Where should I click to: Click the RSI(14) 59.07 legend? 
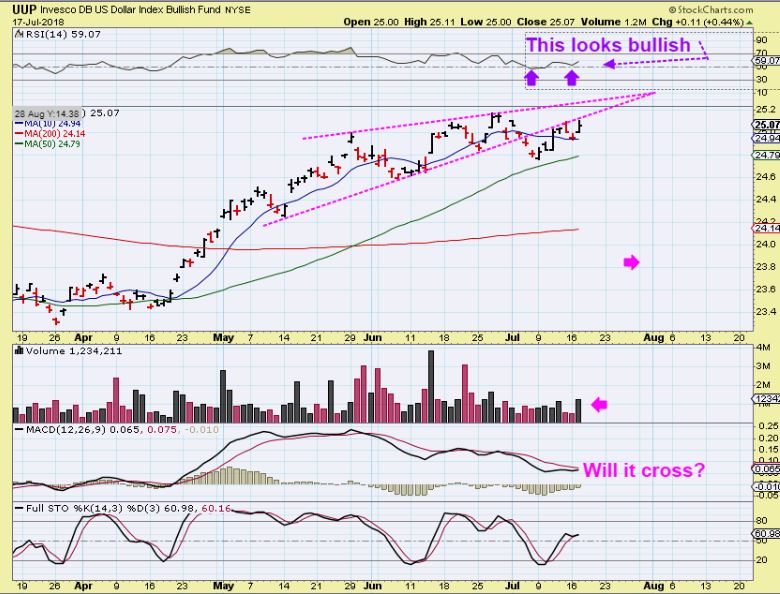[x=63, y=34]
